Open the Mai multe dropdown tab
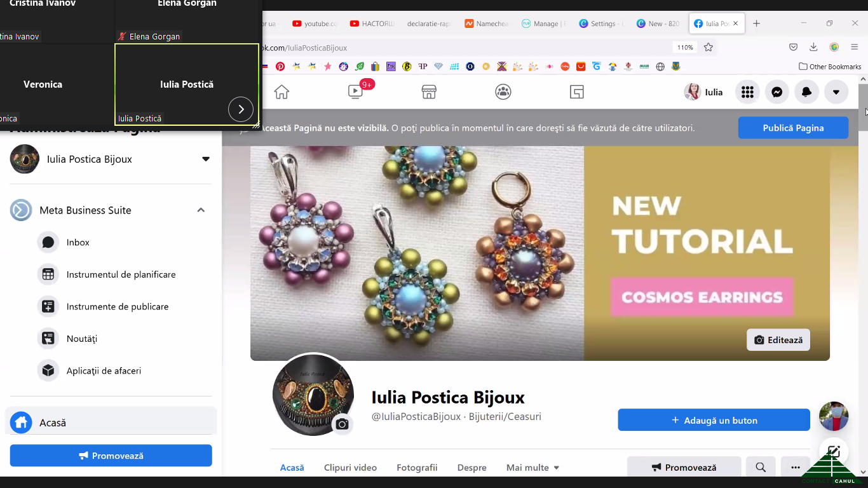The image size is (868, 488). click(532, 468)
